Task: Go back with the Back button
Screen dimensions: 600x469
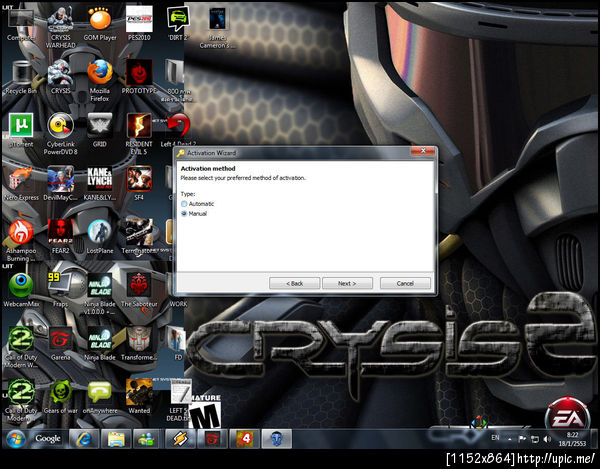Action: 294,283
